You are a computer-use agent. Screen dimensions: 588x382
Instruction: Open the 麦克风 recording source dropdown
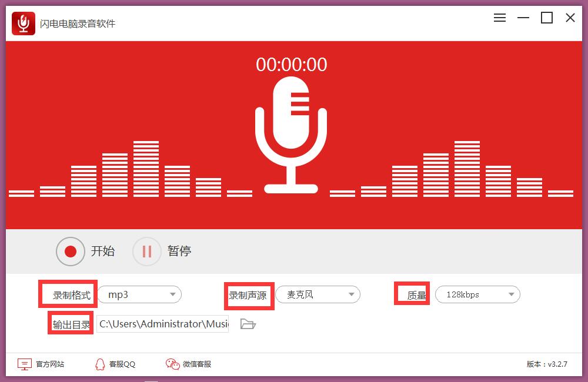pyautogui.click(x=318, y=294)
